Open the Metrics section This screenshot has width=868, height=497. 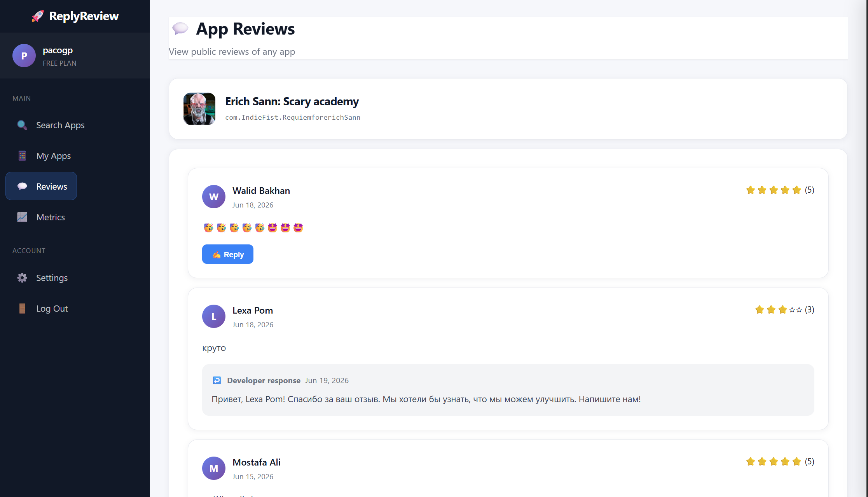(x=51, y=217)
